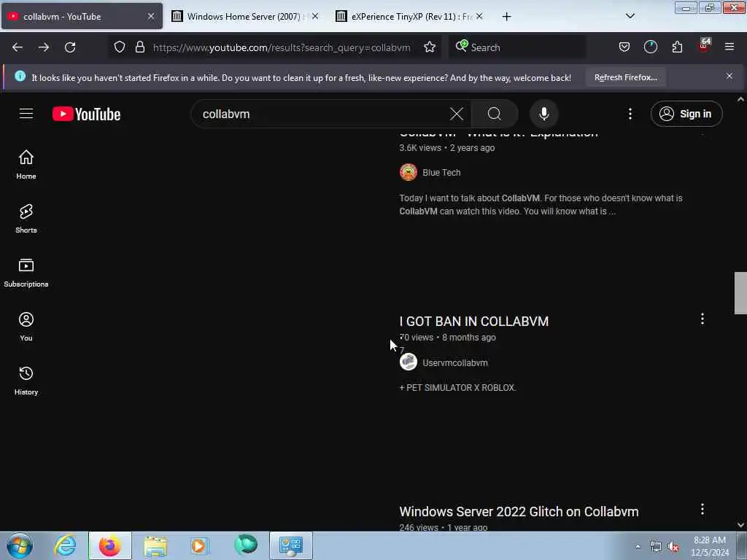
Task: Open Save to Pocket icon
Action: (x=624, y=47)
